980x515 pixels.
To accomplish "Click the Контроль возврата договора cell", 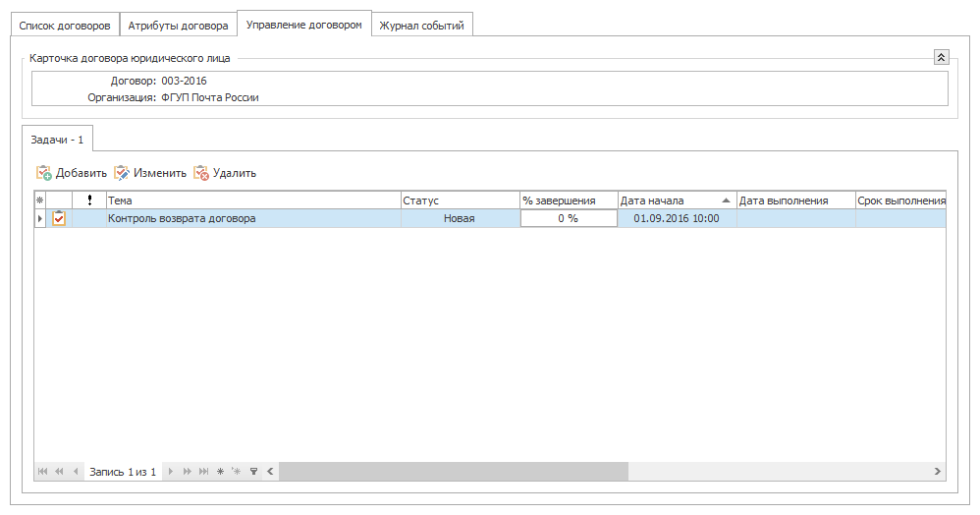I will [x=253, y=218].
